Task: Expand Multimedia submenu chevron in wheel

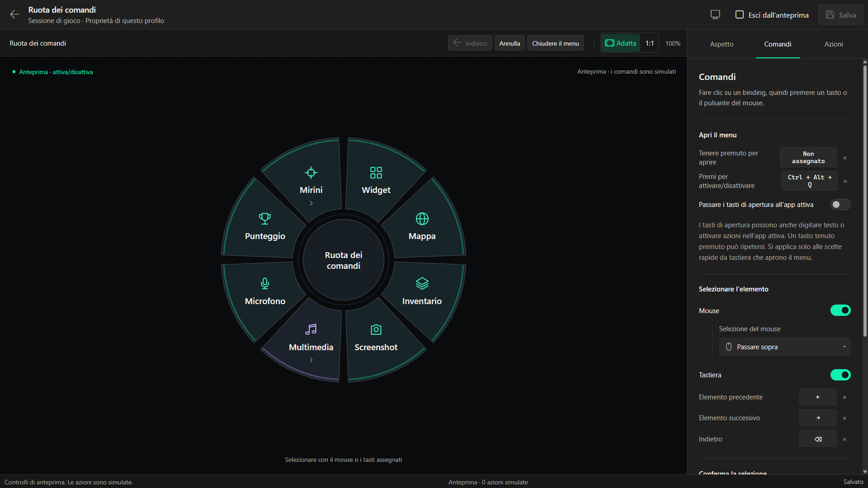Action: tap(311, 360)
